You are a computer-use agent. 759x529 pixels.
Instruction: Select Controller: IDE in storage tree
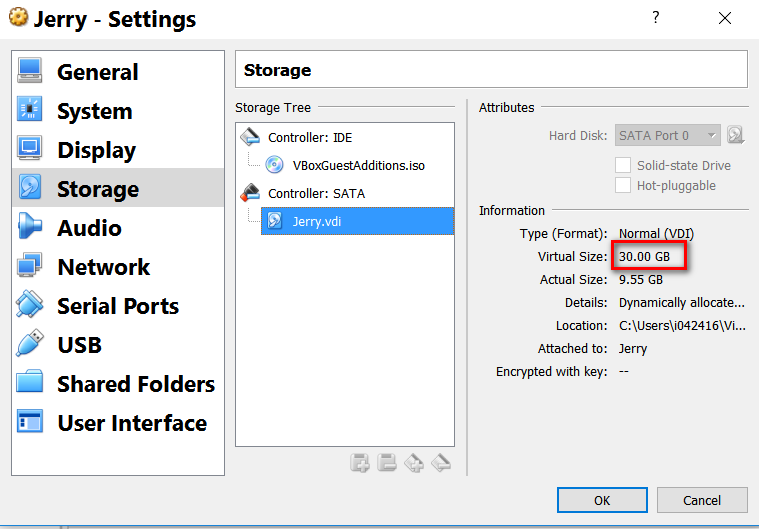(310, 138)
